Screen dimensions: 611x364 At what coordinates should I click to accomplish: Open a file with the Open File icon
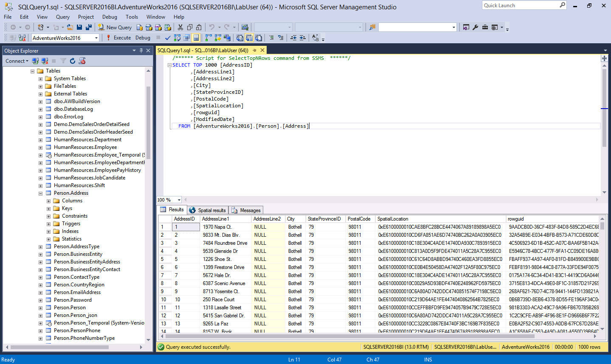click(70, 27)
